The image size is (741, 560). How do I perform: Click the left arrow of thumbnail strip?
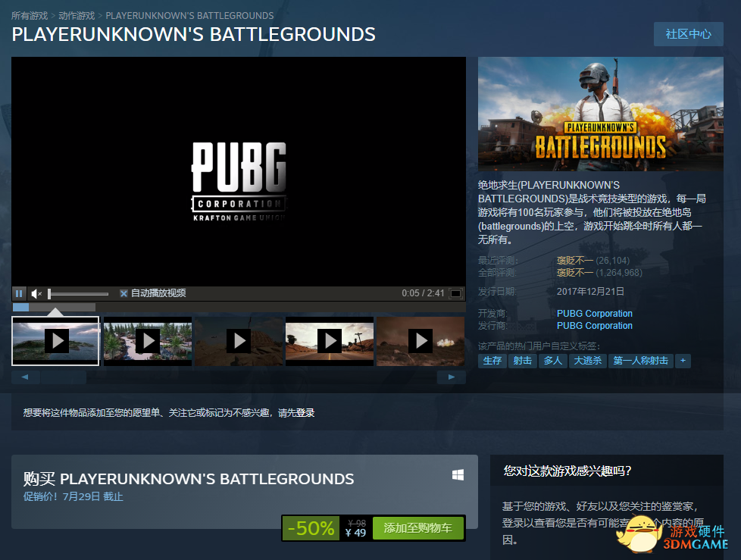[x=26, y=377]
